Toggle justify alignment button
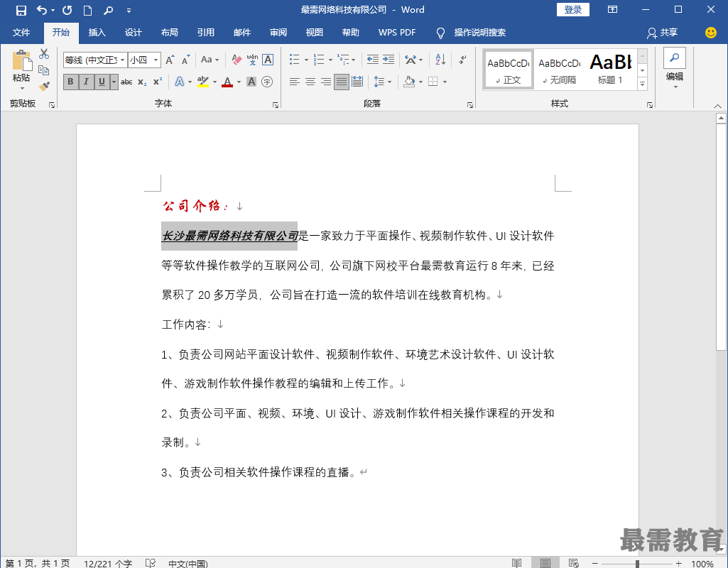The height and width of the screenshot is (568, 728). tap(341, 82)
